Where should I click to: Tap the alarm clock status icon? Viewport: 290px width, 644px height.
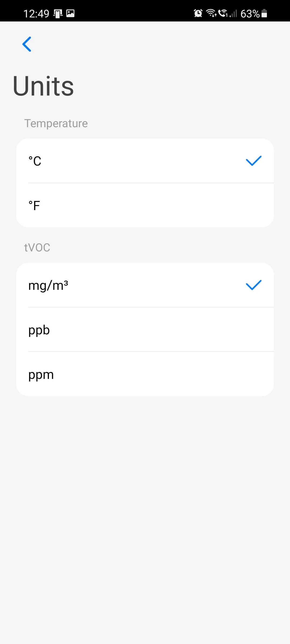[x=198, y=13]
